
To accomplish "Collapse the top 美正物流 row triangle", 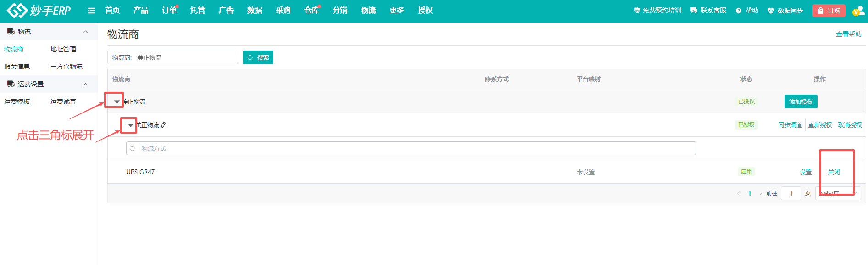I will point(117,101).
